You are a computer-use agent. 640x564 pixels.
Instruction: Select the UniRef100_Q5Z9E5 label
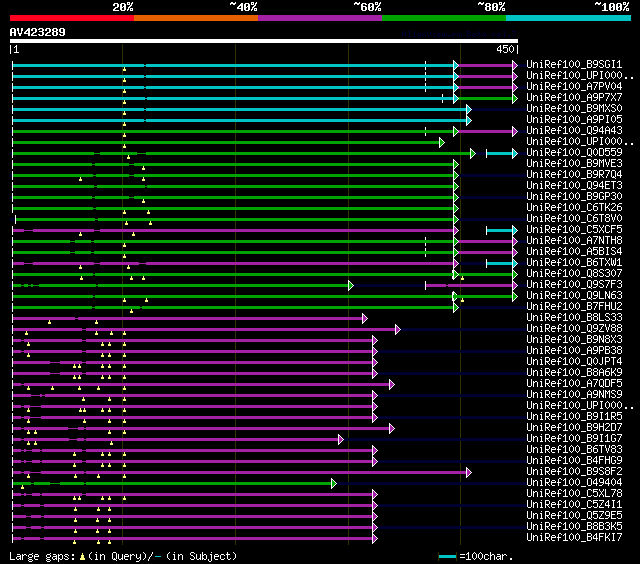574,516
